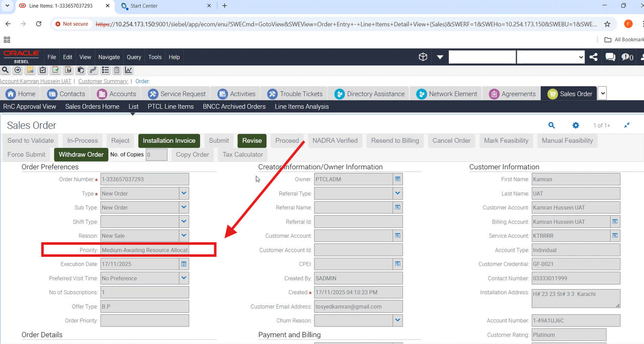Open the share icon in top bar

[594, 57]
